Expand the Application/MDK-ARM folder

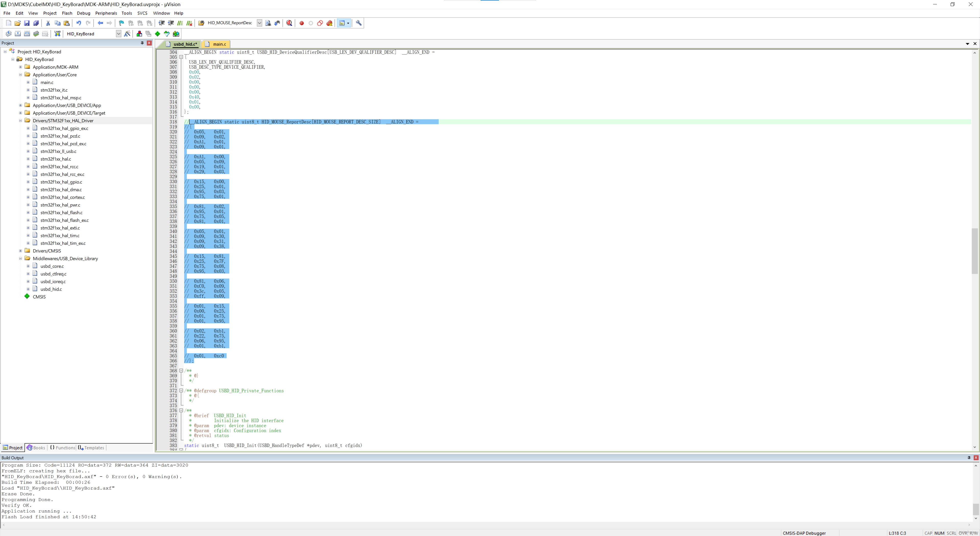[20, 67]
